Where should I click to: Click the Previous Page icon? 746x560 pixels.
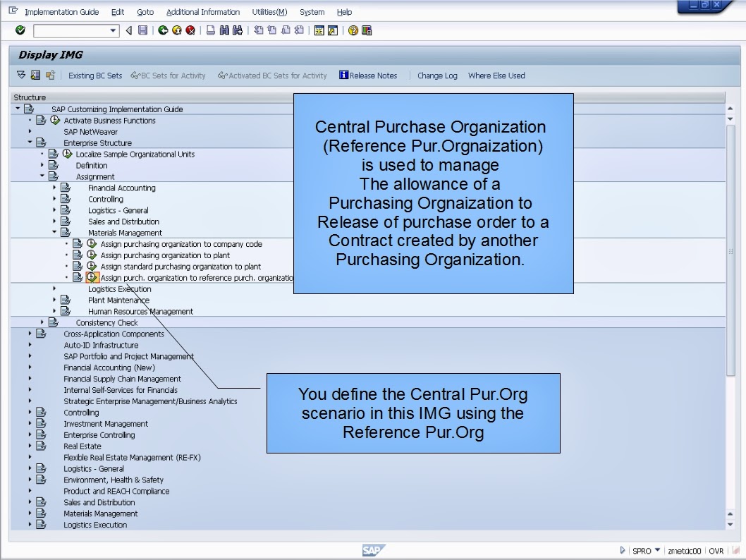click(x=271, y=30)
